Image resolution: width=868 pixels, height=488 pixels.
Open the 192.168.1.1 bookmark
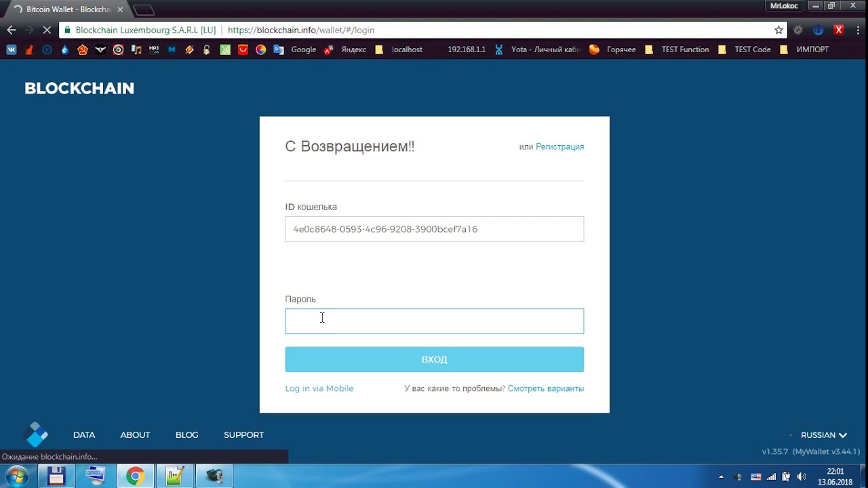[x=467, y=49]
